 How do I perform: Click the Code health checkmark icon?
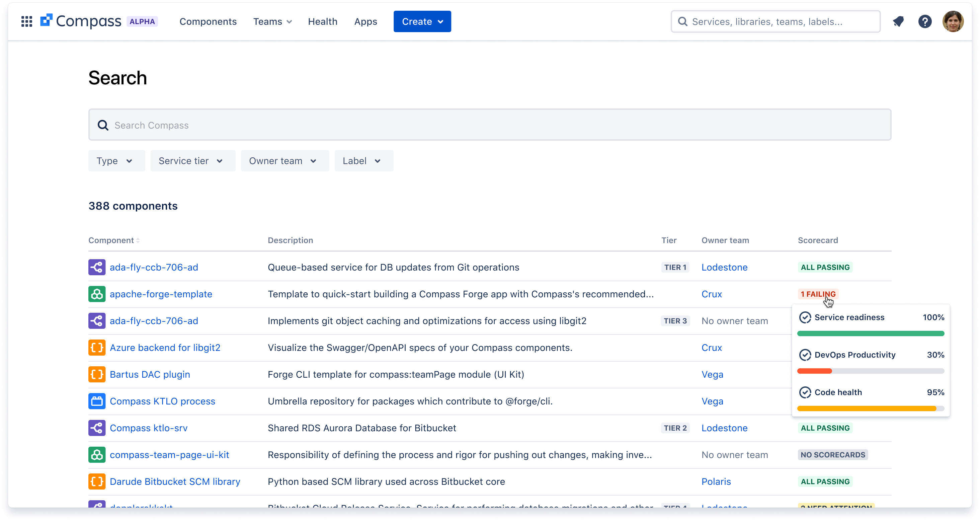pyautogui.click(x=805, y=392)
